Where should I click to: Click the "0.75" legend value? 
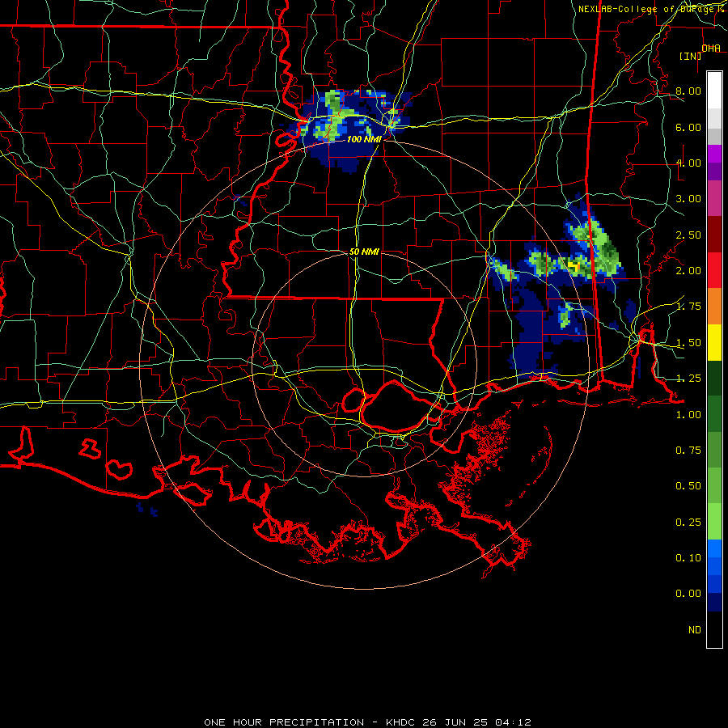pos(688,451)
